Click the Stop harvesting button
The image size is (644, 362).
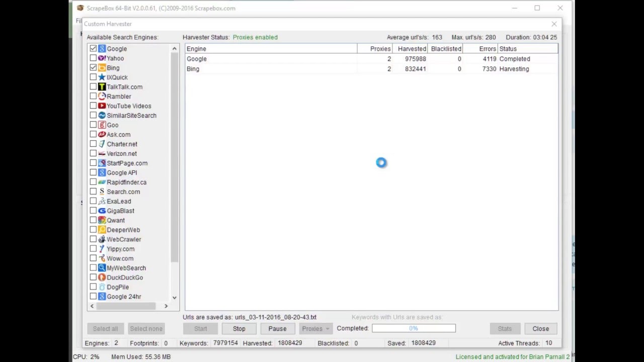coord(239,329)
